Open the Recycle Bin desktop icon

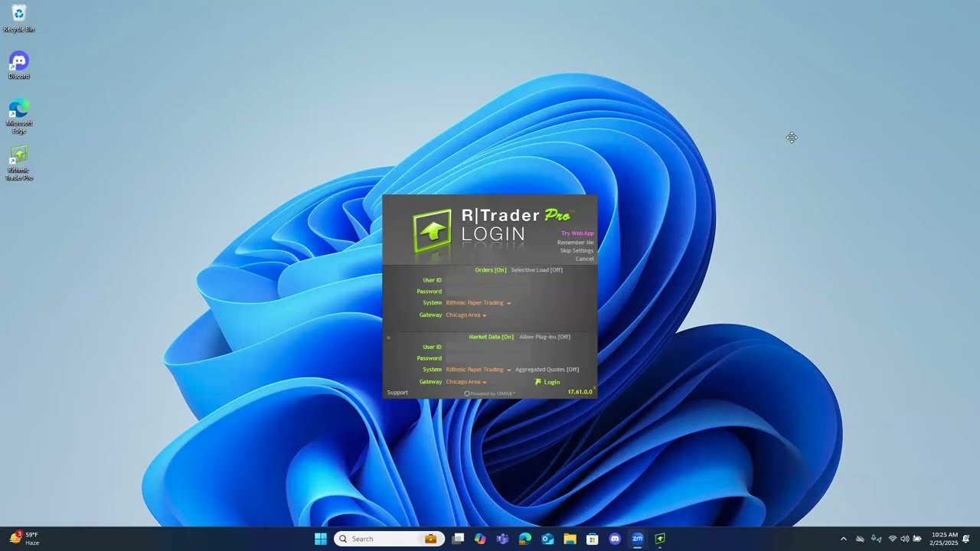pos(19,18)
